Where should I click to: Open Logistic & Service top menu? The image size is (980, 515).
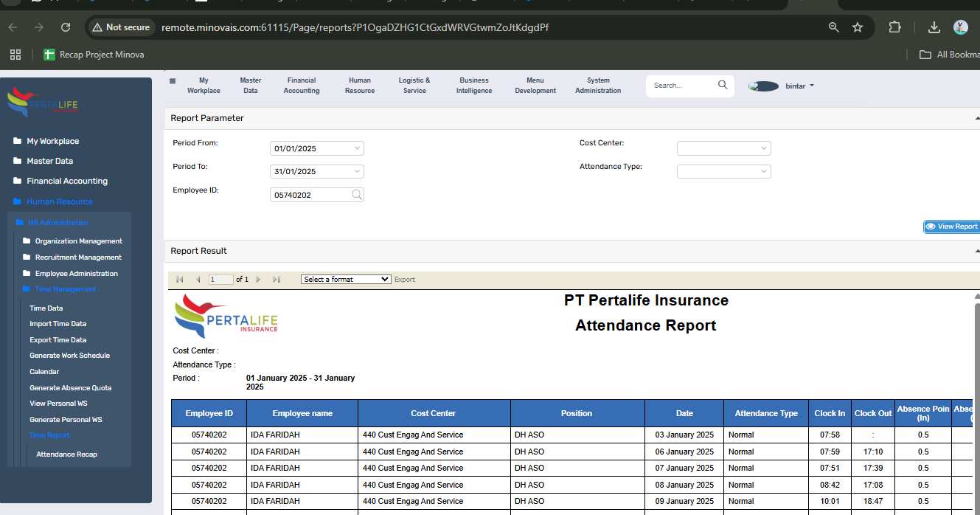414,86
